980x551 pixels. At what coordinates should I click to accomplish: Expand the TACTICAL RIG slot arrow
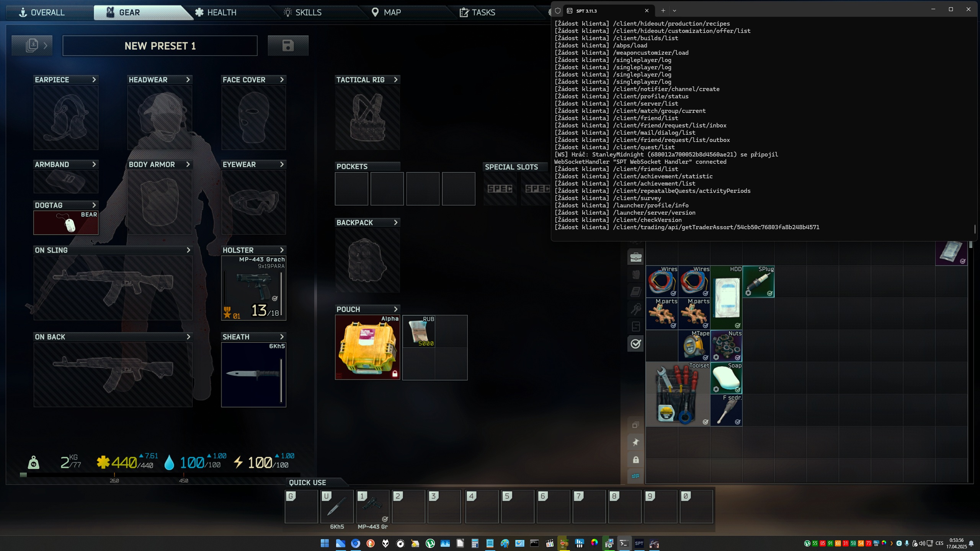[x=396, y=80]
